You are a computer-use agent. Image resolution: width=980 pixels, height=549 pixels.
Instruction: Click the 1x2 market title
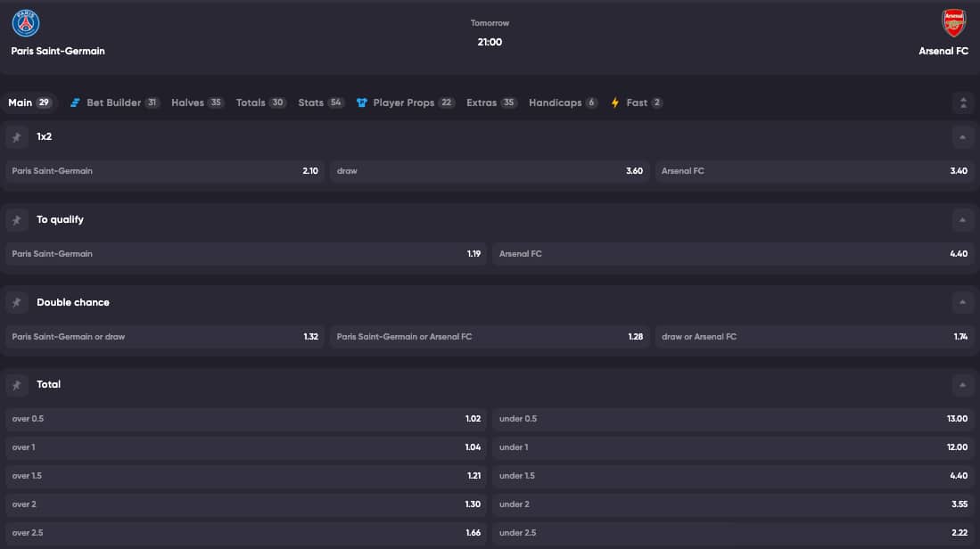click(45, 136)
